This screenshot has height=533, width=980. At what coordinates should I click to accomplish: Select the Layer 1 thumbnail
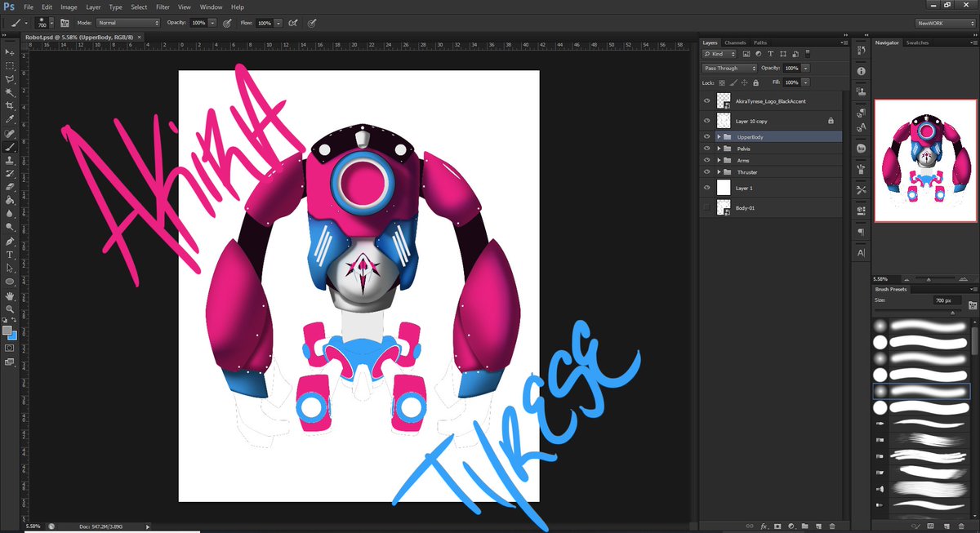click(724, 187)
